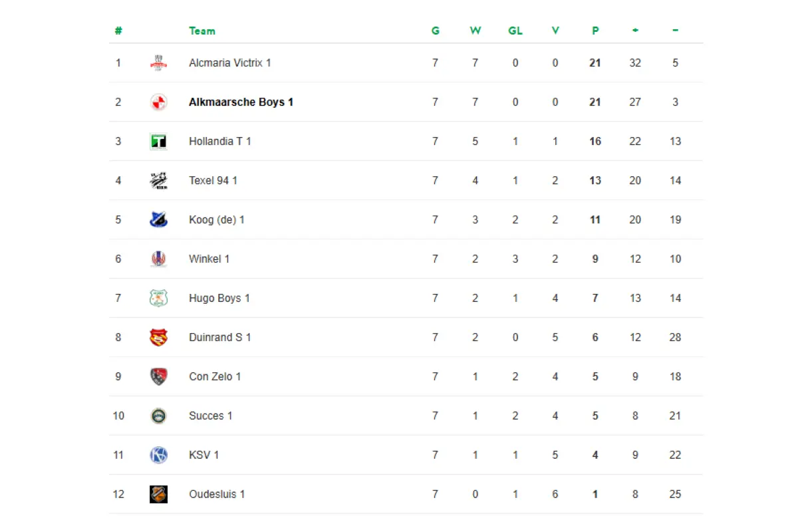The width and height of the screenshot is (798, 532).
Task: Click the Team column header
Action: [201, 31]
